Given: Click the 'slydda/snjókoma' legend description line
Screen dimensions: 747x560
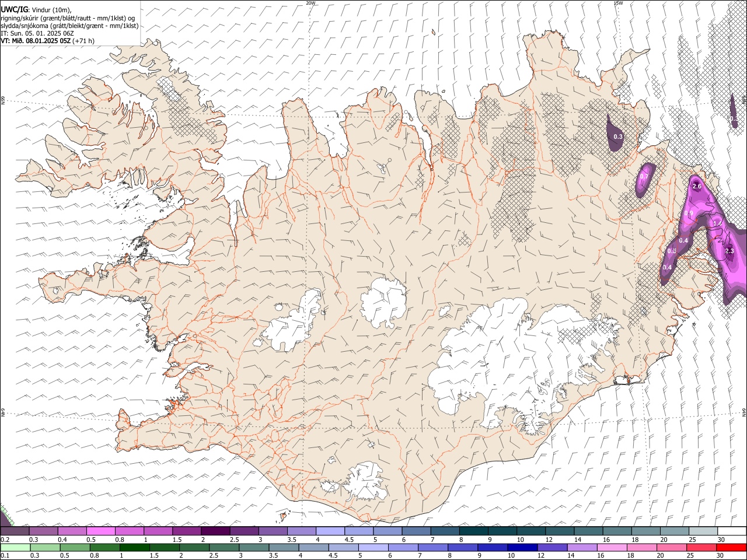Looking at the screenshot, I should 69,26.
